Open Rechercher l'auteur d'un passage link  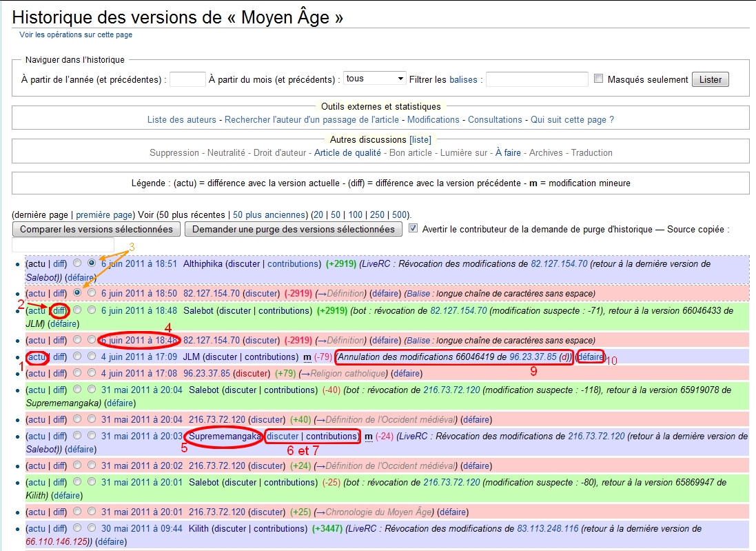(x=312, y=120)
